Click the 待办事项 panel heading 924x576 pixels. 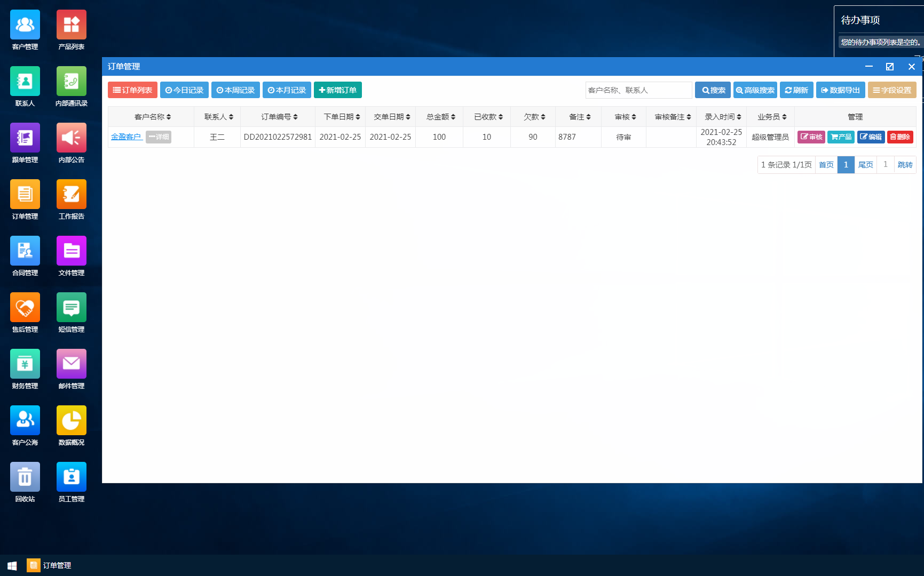click(x=860, y=20)
